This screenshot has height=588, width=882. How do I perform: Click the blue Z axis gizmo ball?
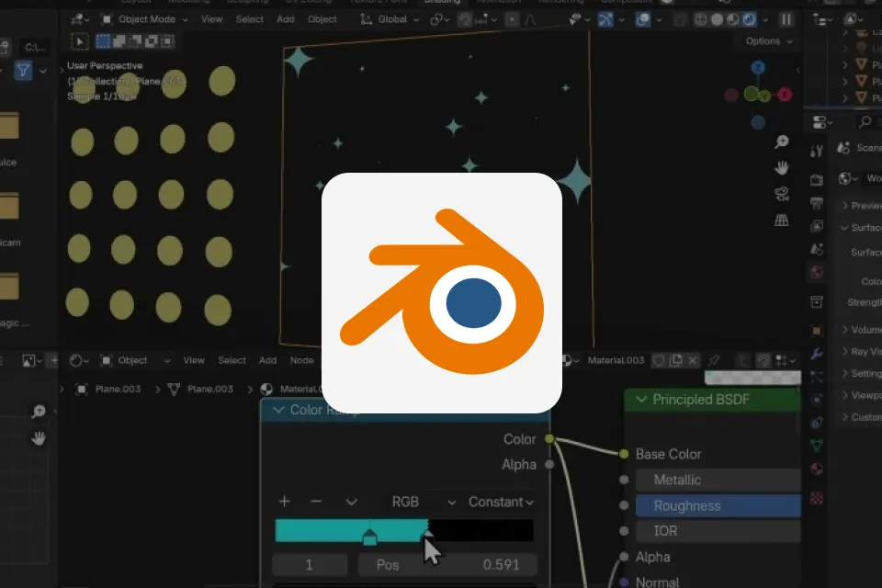tap(758, 67)
